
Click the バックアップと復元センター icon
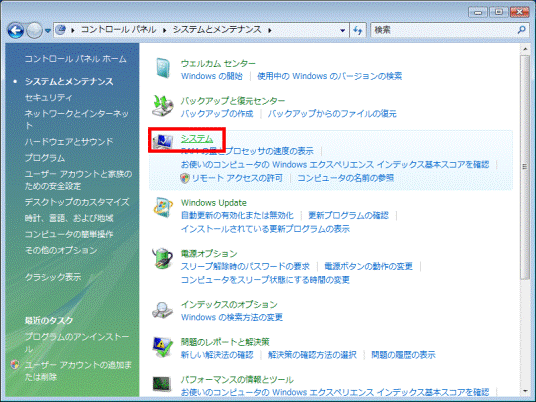tap(163, 106)
